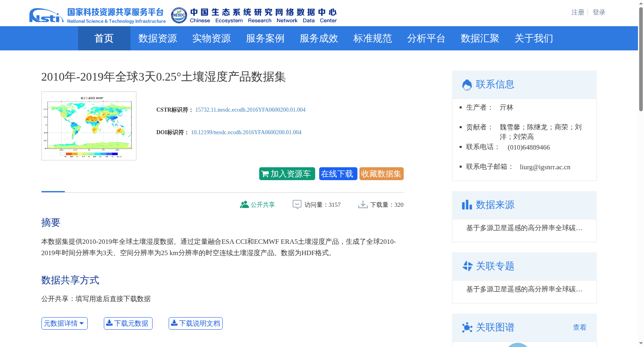Click 下载说明文档 button label
The height and width of the screenshot is (347, 644).
(x=200, y=323)
